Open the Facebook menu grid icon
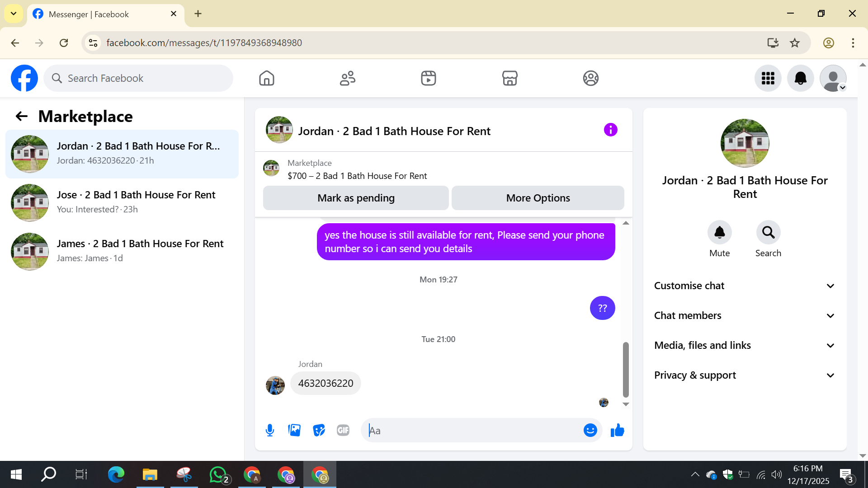868x488 pixels. (768, 78)
